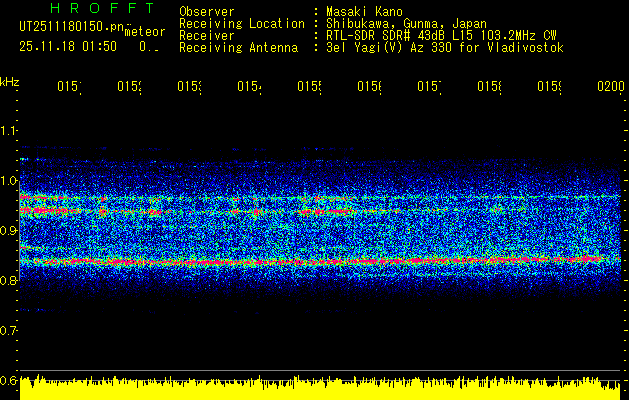Screen dimensions: 629x400
Task: Click the kHz axis unit label
Action: [9, 82]
